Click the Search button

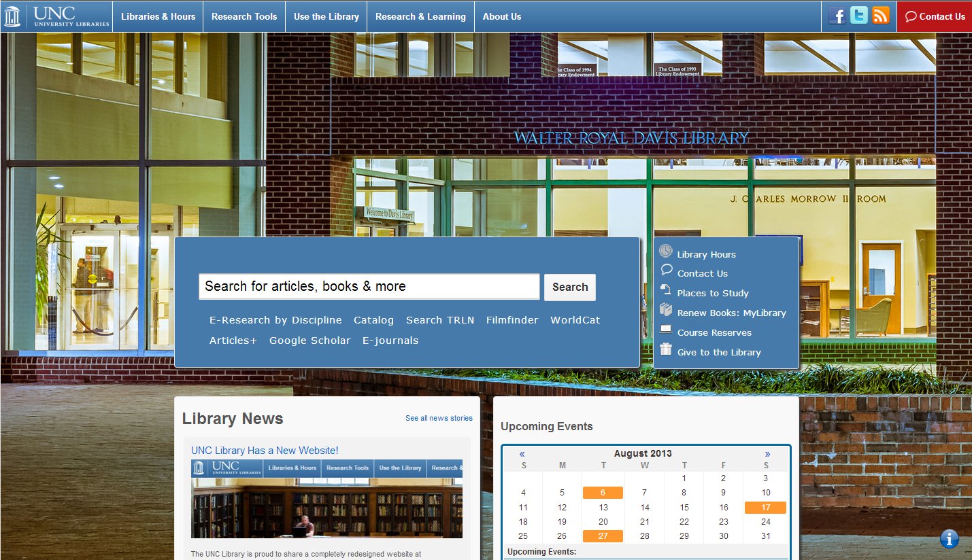[x=570, y=287]
